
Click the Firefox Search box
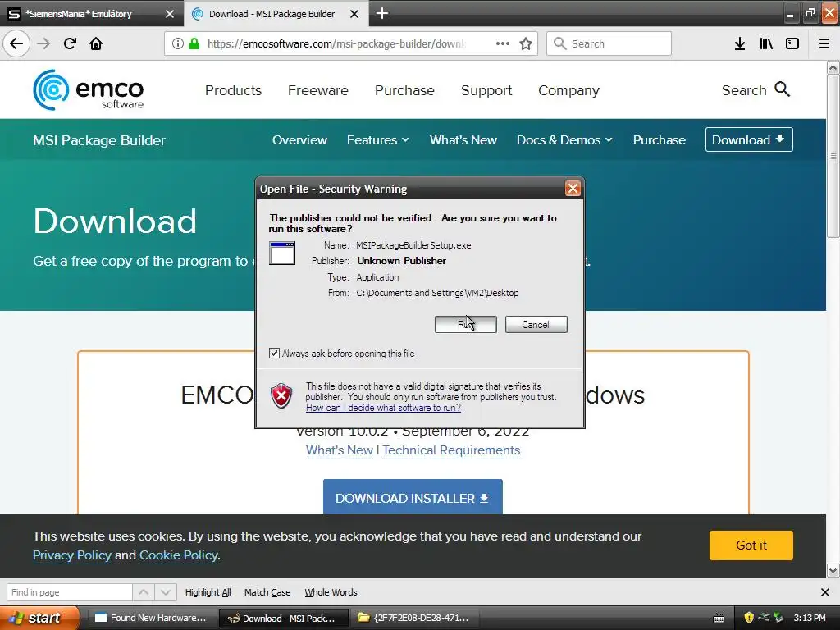pyautogui.click(x=609, y=43)
